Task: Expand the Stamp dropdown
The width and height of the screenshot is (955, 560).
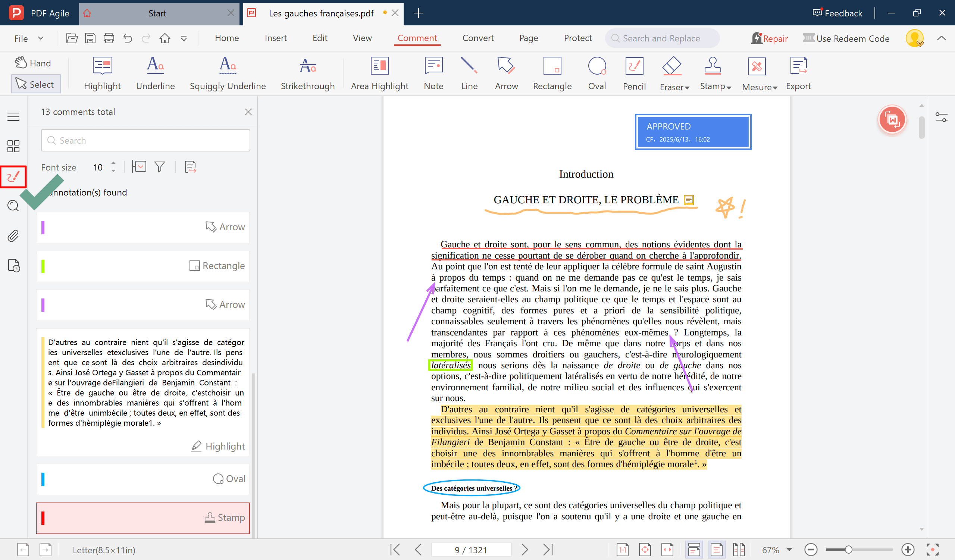Action: tap(729, 88)
